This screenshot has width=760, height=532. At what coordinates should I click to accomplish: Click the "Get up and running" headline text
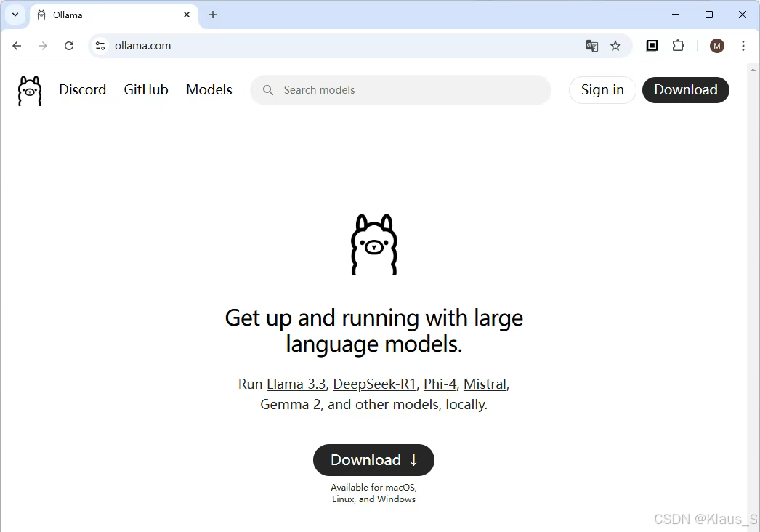tap(373, 331)
